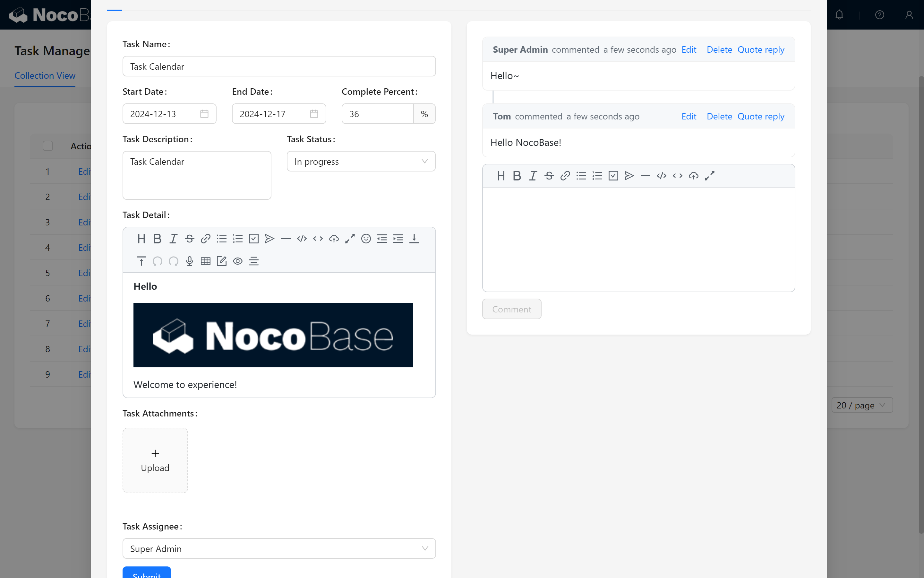Image resolution: width=924 pixels, height=578 pixels.
Task: Insert ordered list in Task Detail editor
Action: click(237, 239)
